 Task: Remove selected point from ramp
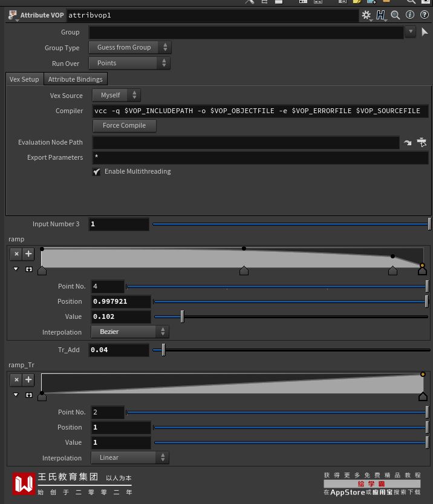16,254
